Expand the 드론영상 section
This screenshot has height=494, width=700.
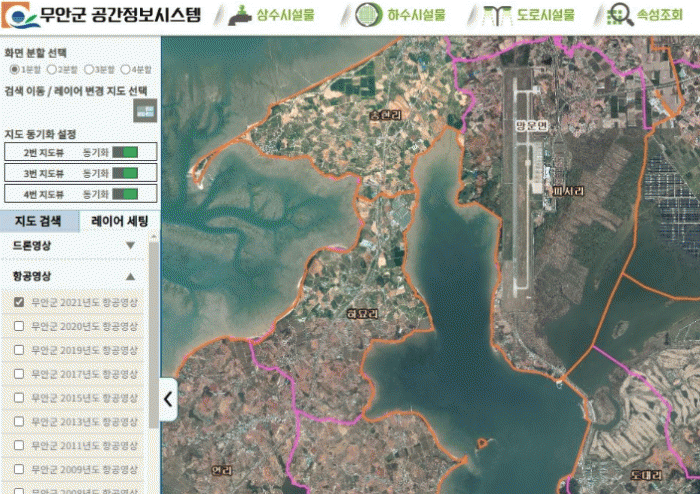tap(129, 245)
